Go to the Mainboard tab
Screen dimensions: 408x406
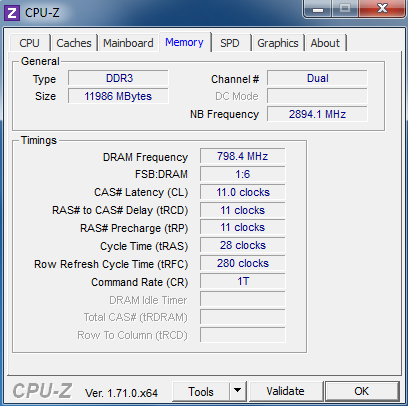(128, 43)
